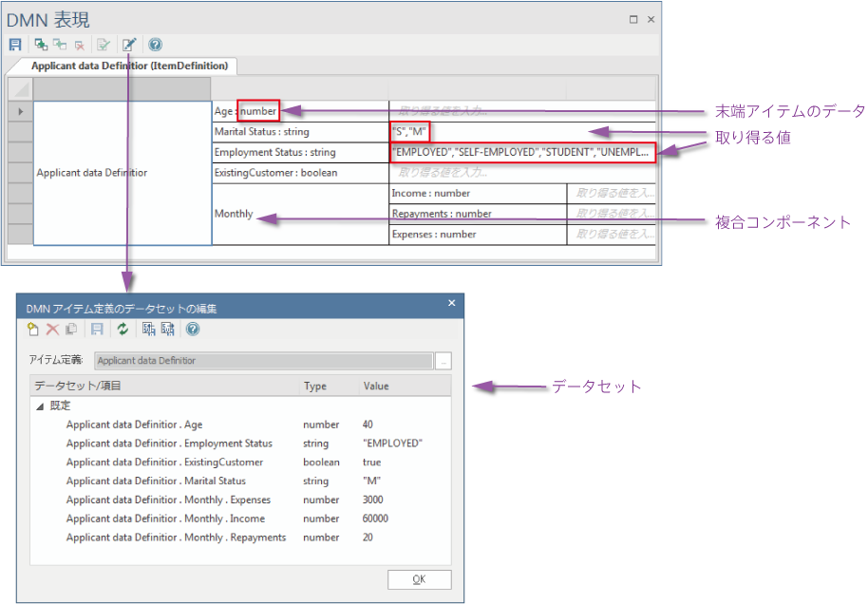Select the Employment Status allowed values cell
Viewport: 868px width, 604px height.
tap(521, 152)
